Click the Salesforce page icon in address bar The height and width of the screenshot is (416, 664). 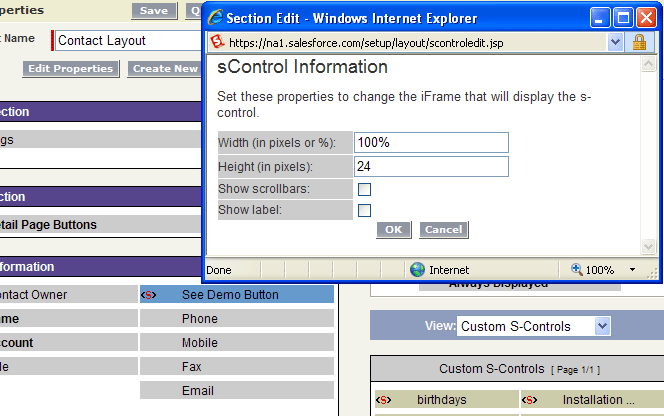(x=217, y=43)
